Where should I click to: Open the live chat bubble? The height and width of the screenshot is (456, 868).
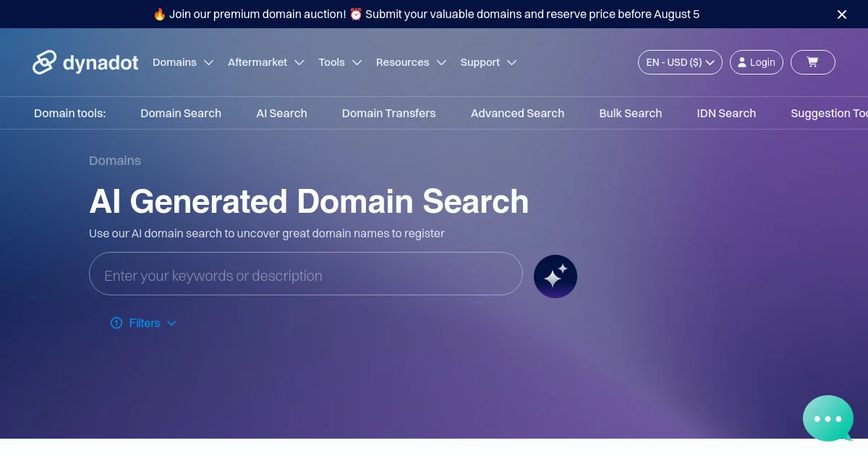pos(828,418)
